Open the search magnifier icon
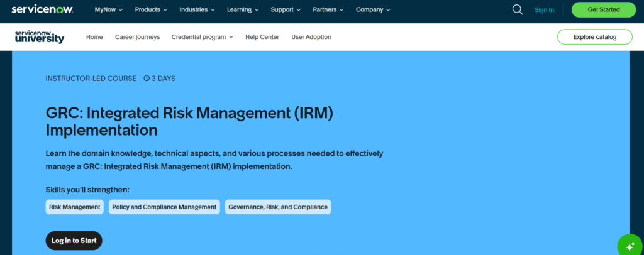 click(518, 9)
